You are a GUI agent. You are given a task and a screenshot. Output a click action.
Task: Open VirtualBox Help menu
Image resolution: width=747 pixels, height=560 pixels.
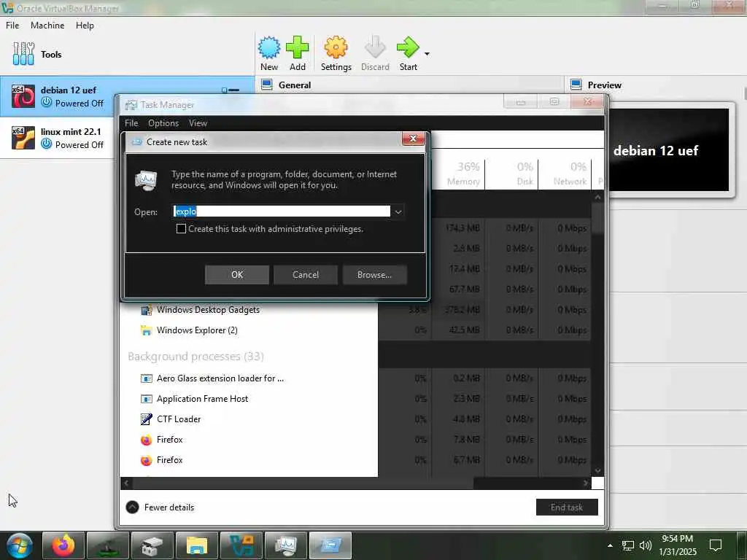tap(85, 26)
